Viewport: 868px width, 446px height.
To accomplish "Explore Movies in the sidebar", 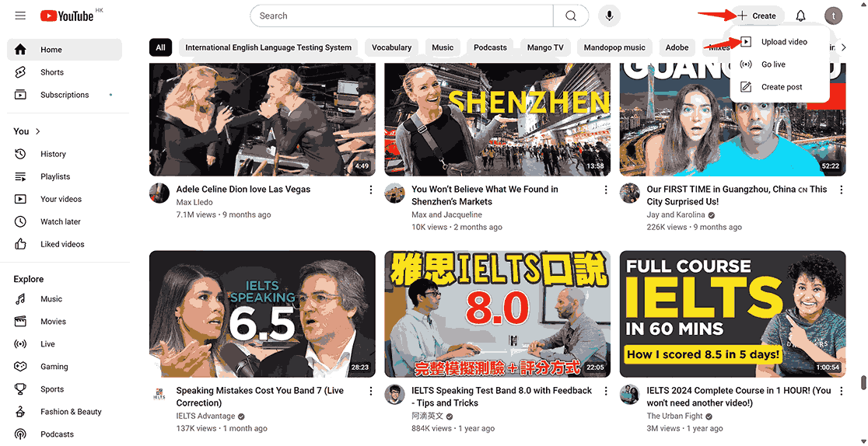I will point(65,322).
